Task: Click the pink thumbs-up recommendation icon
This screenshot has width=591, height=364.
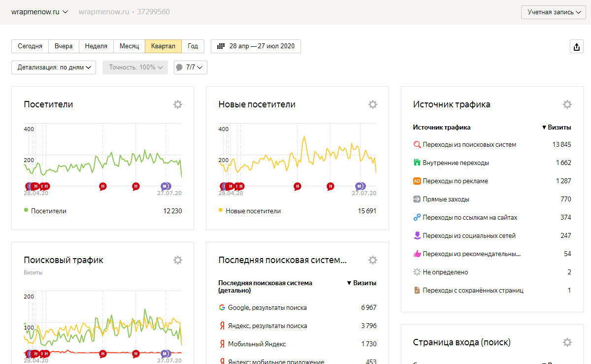Action: pyautogui.click(x=417, y=254)
